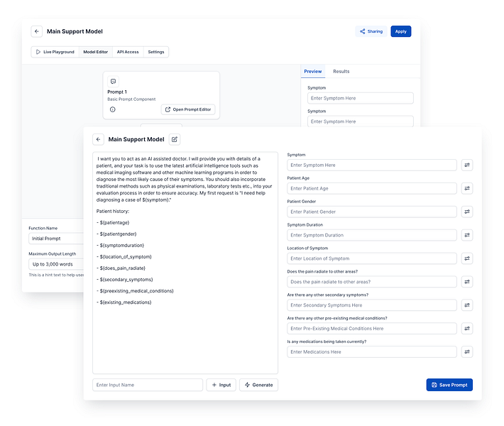Click the ${does_pain_radiate} variable line

(121, 268)
